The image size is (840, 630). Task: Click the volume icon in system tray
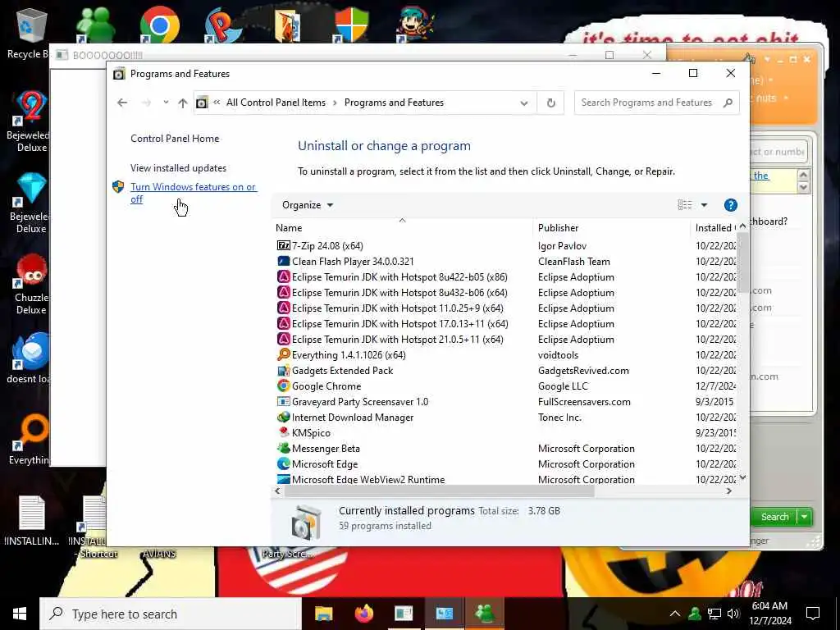733,614
